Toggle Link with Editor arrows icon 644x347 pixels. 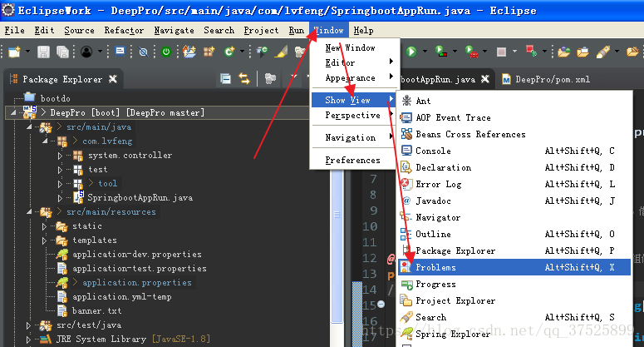244,78
